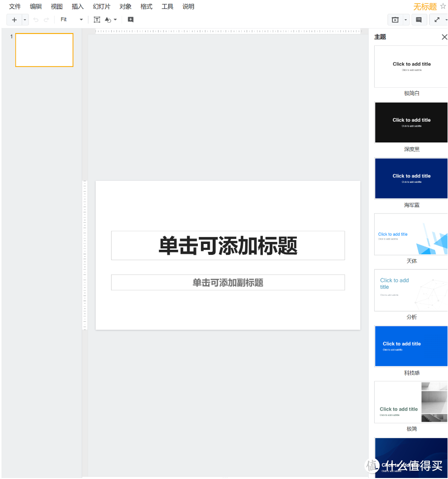
Task: Open the Fit zoom level dropdown
Action: pyautogui.click(x=70, y=19)
